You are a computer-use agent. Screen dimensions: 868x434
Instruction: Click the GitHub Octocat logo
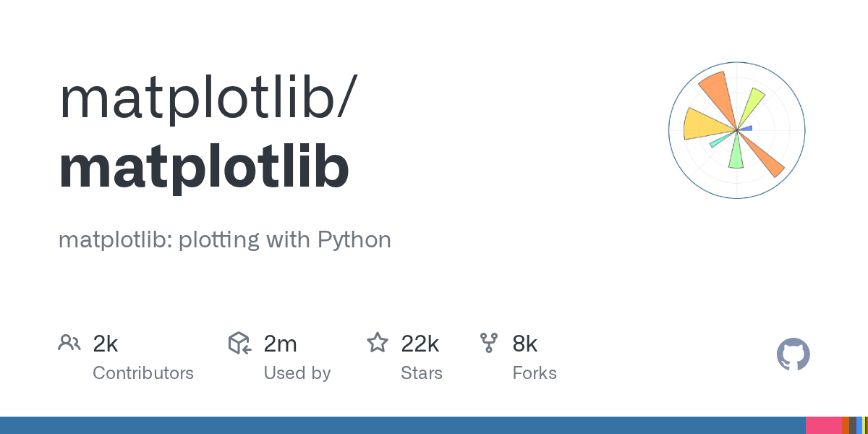point(793,355)
